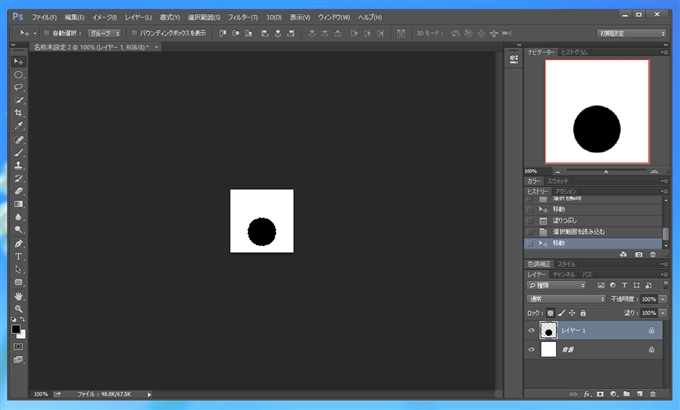Open the Move tool preset picker arrow

(35, 33)
